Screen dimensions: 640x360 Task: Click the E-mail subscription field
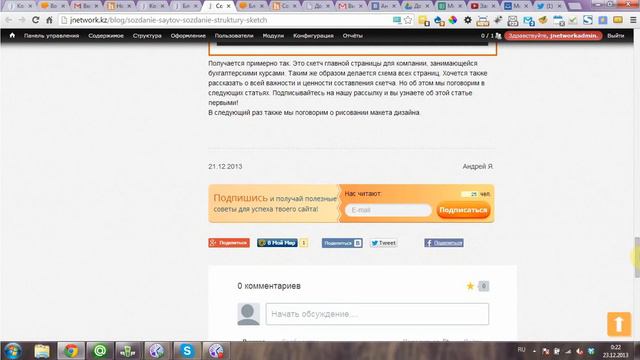coord(388,210)
